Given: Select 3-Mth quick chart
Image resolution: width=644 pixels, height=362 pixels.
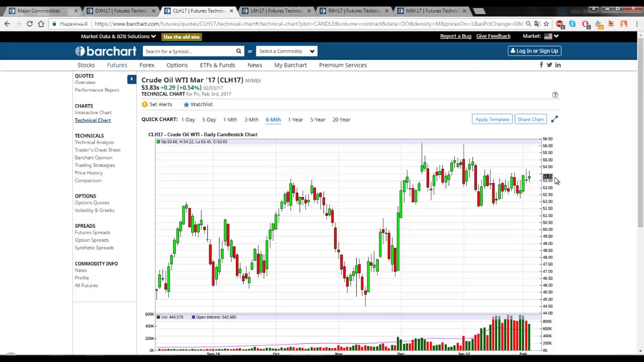Looking at the screenshot, I should (251, 120).
